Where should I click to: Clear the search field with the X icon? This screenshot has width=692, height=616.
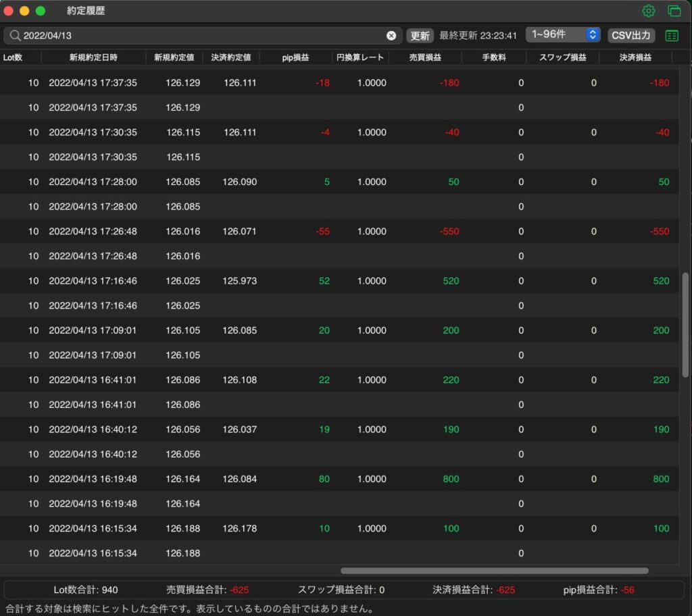[391, 36]
